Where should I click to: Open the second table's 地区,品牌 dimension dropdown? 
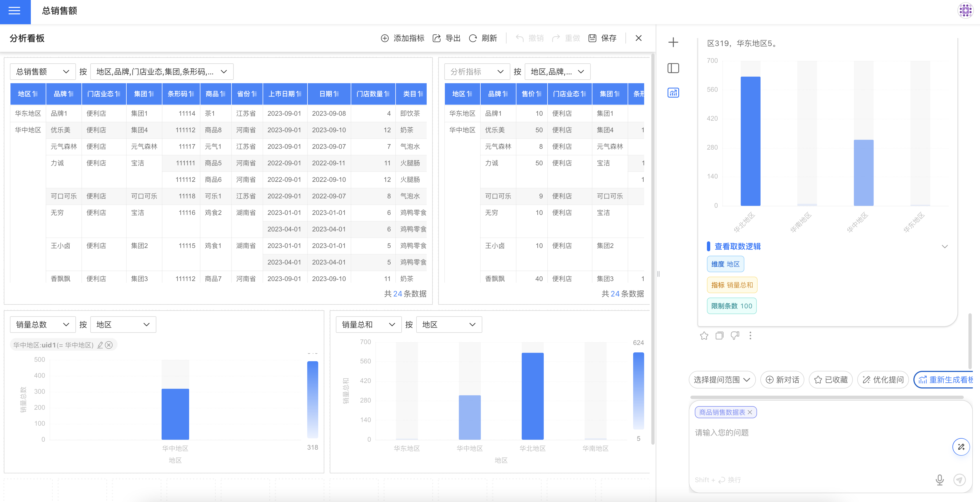pos(557,72)
